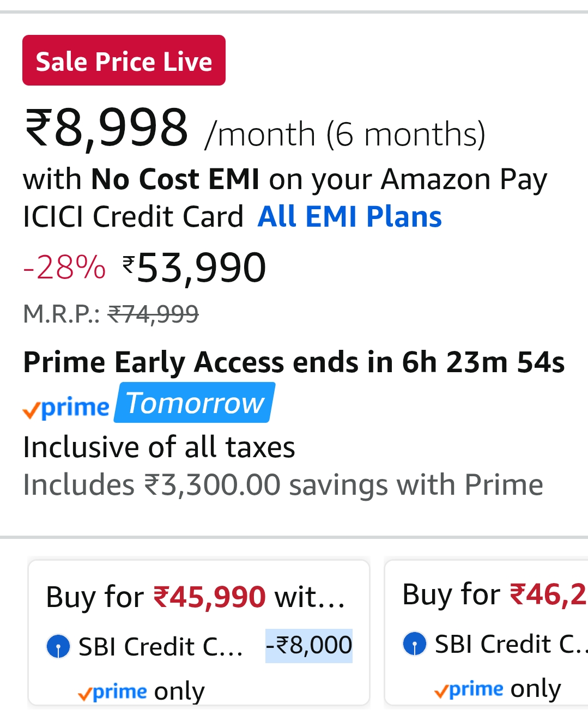588x716 pixels.
Task: Click the -28% discount percentage
Action: 64,267
